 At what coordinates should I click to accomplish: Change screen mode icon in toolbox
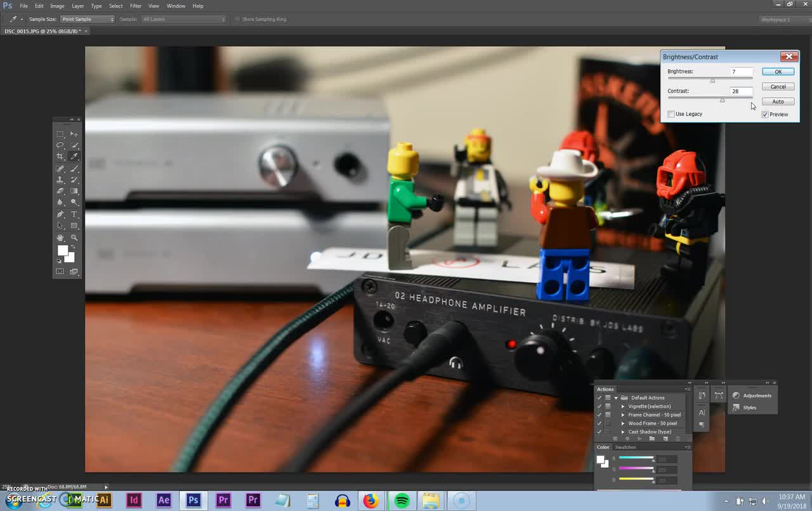point(74,271)
